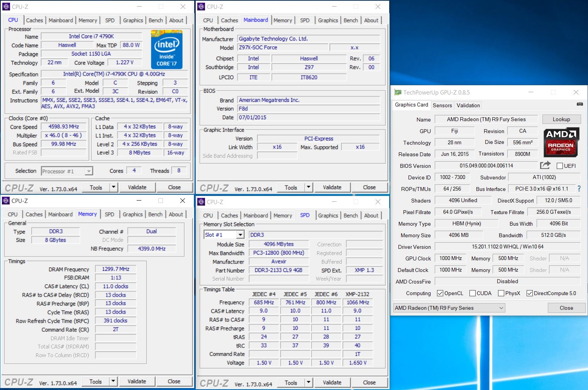Click the BIOS Date field 07/01/2015
The width and height of the screenshot is (588, 390).
[x=308, y=117]
